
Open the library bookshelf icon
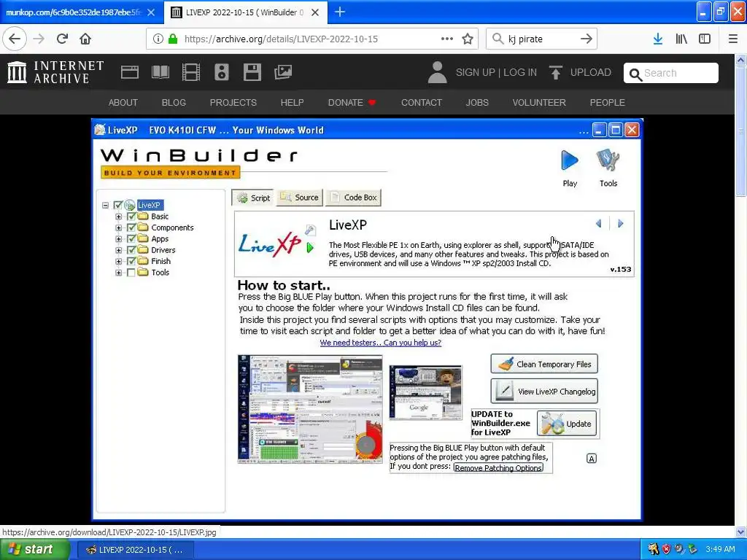click(x=681, y=39)
